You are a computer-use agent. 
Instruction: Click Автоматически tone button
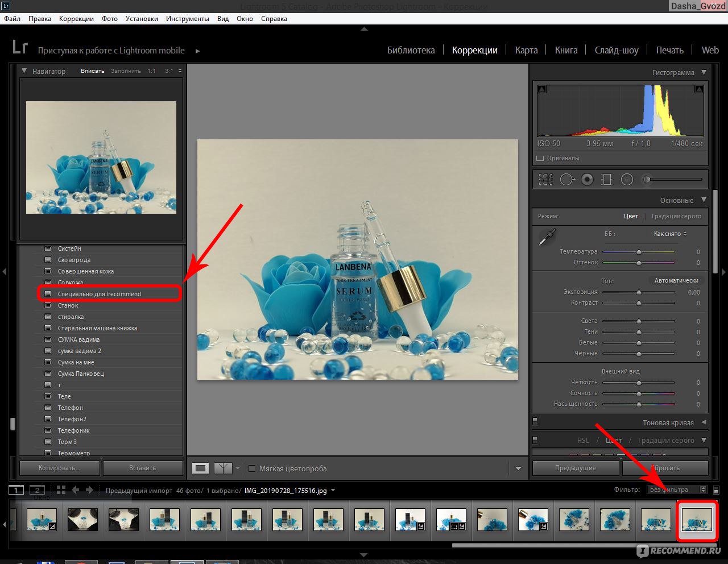(676, 280)
